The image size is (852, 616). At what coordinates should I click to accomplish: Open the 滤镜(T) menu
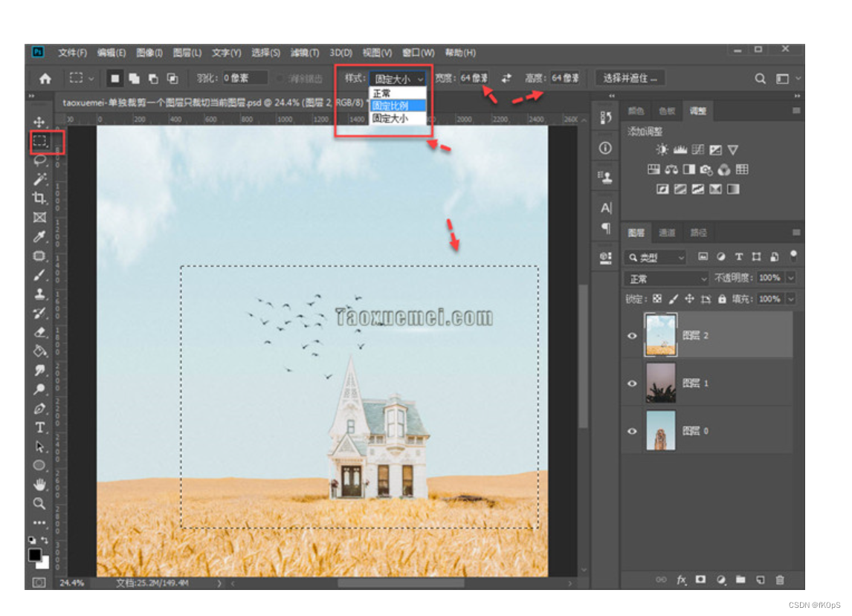click(304, 53)
